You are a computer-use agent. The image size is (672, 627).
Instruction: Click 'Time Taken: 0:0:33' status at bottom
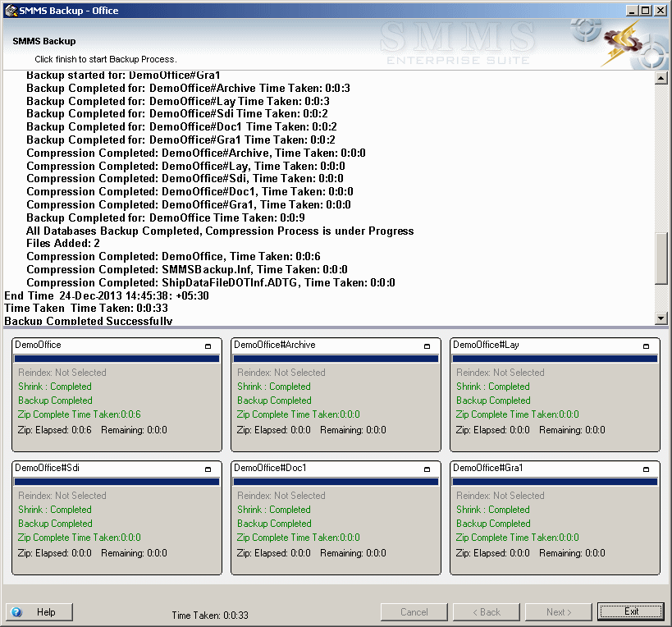210,616
